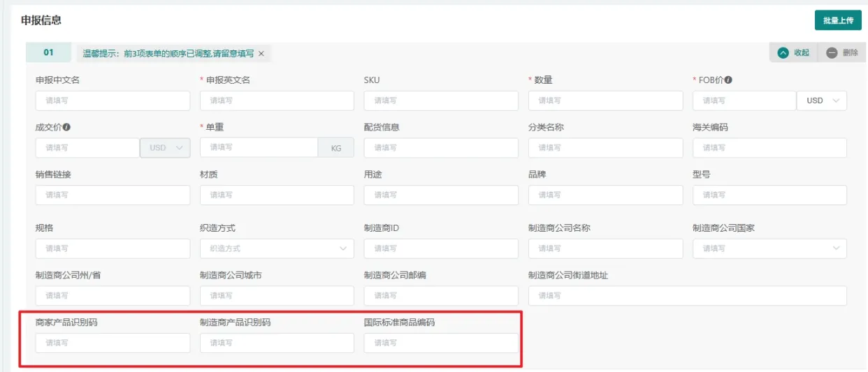Focus the SKU input field
Viewport: 868px width, 372px height.
(441, 101)
